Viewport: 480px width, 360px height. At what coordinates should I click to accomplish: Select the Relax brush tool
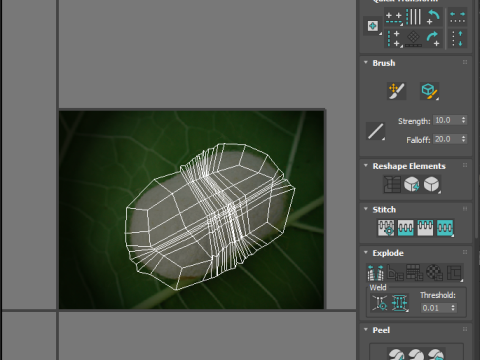[x=429, y=91]
